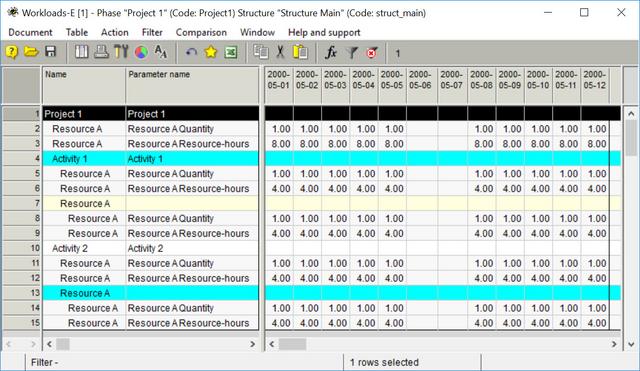
Task: Select row number 1 header
Action: pyautogui.click(x=22, y=113)
